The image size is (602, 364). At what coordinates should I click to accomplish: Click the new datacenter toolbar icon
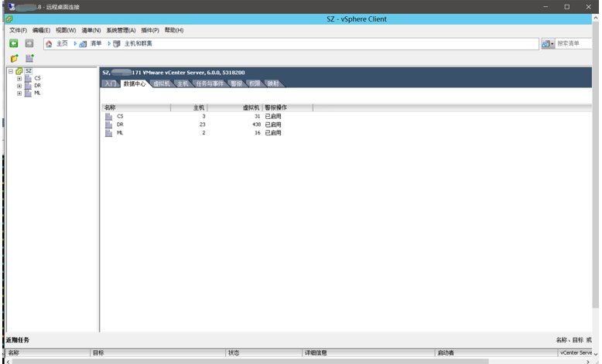(x=29, y=59)
